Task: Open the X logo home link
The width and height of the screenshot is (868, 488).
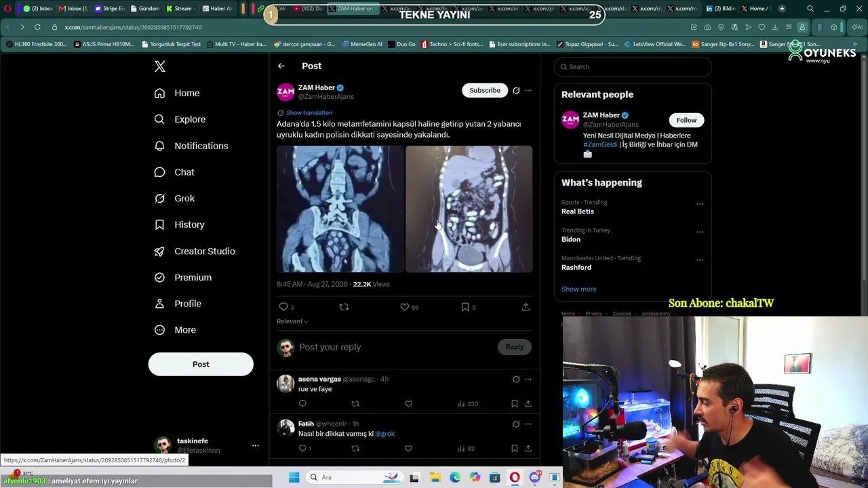Action: [160, 66]
